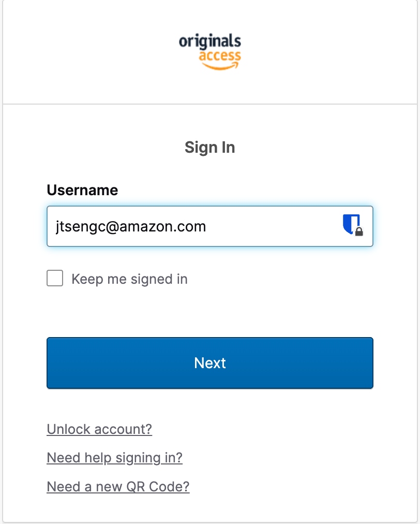
Task: Click the "Keep me signed in" label text
Action: click(x=129, y=279)
